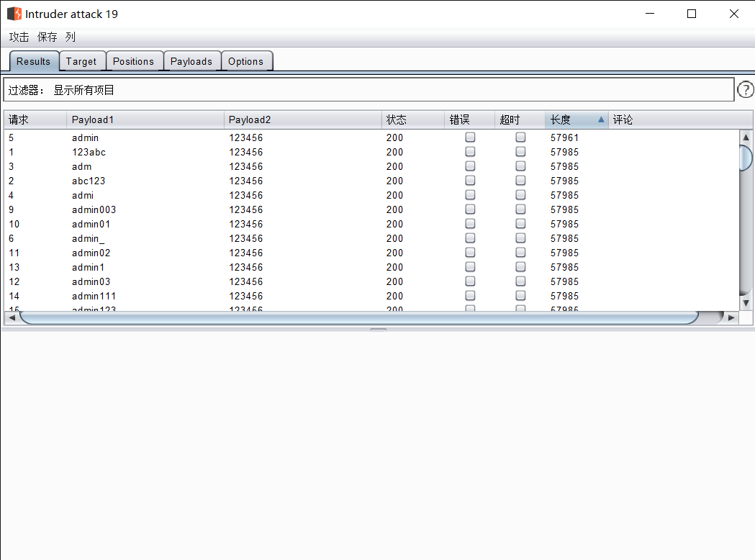The width and height of the screenshot is (755, 560).
Task: Sort by the 状态 column header
Action: tap(412, 119)
